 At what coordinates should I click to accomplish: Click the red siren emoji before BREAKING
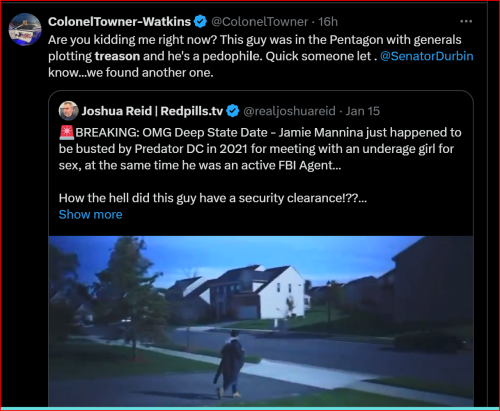click(x=67, y=132)
